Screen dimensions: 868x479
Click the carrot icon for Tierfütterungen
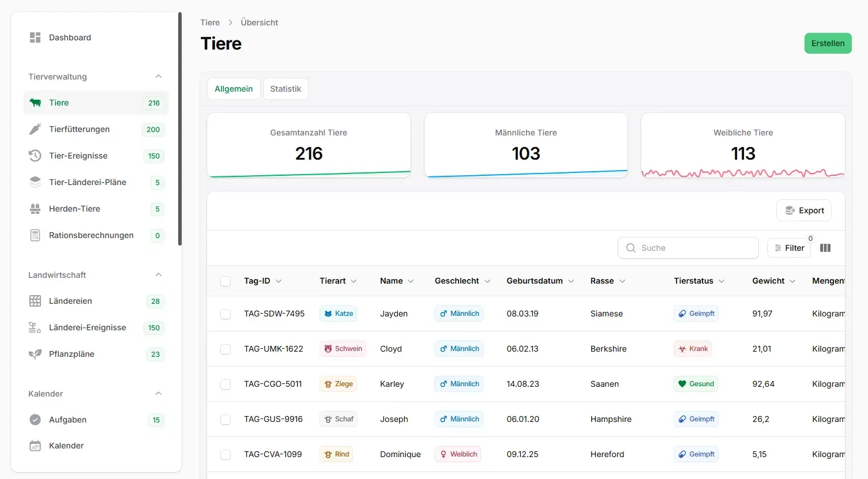pos(35,129)
